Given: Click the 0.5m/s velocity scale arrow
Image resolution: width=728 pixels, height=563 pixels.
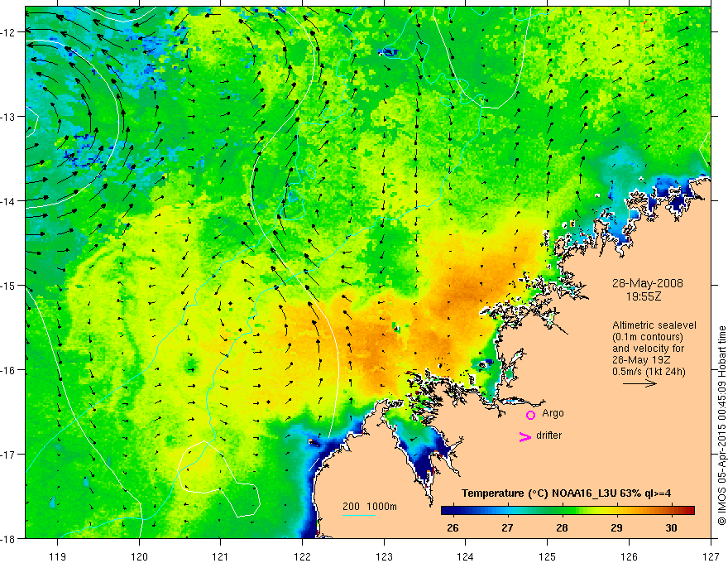Looking at the screenshot, I should (x=639, y=383).
